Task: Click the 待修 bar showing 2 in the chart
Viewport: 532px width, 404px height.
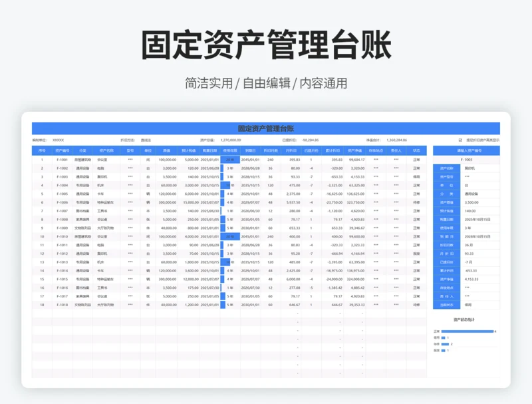Action: (445, 344)
